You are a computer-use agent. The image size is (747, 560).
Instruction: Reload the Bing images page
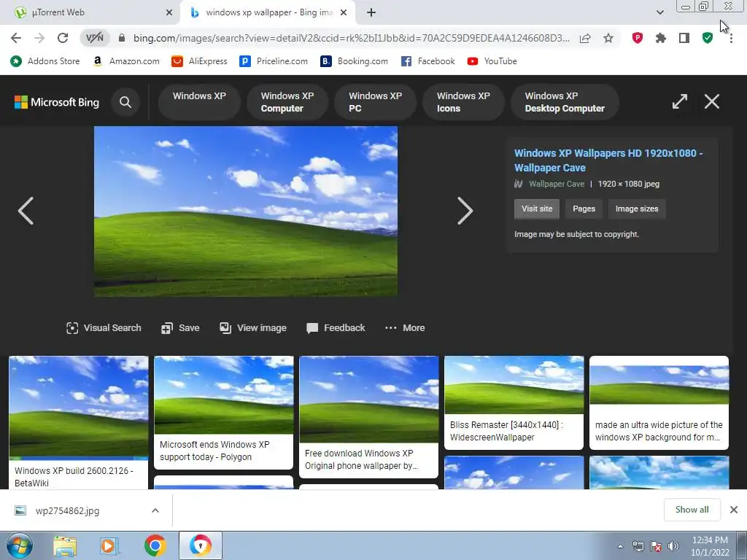[63, 38]
